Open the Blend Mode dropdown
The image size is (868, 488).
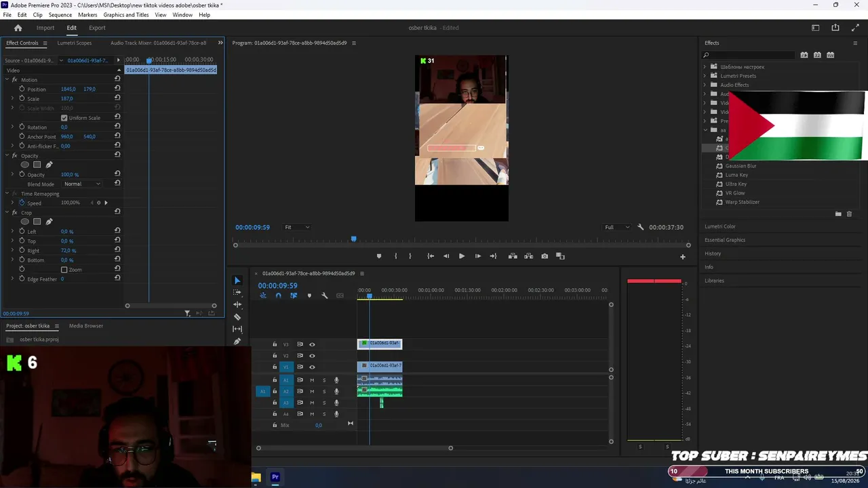(x=82, y=184)
